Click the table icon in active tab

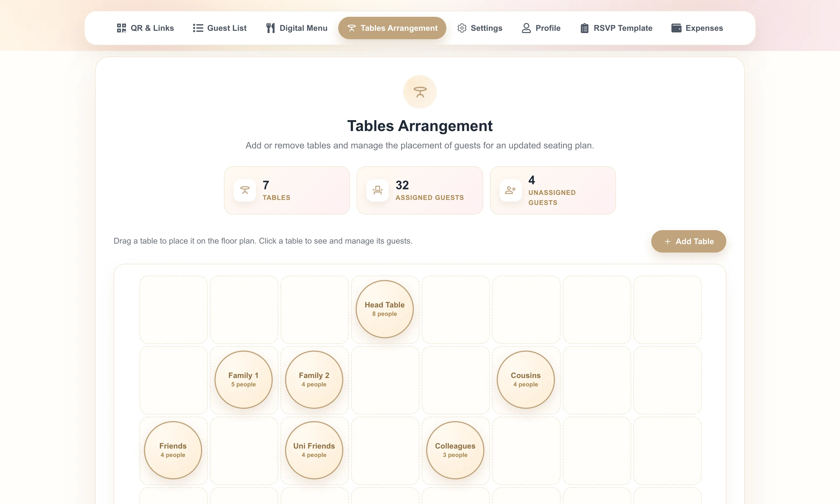[351, 28]
